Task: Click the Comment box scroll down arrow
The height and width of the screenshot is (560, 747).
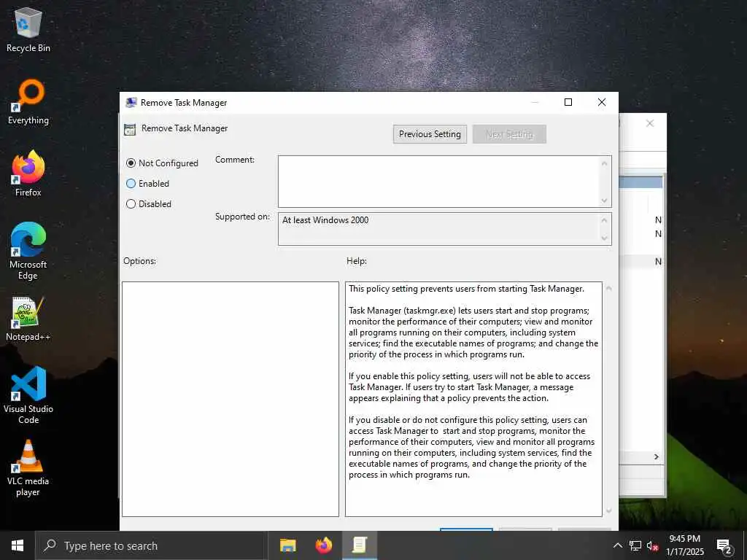Action: click(605, 201)
